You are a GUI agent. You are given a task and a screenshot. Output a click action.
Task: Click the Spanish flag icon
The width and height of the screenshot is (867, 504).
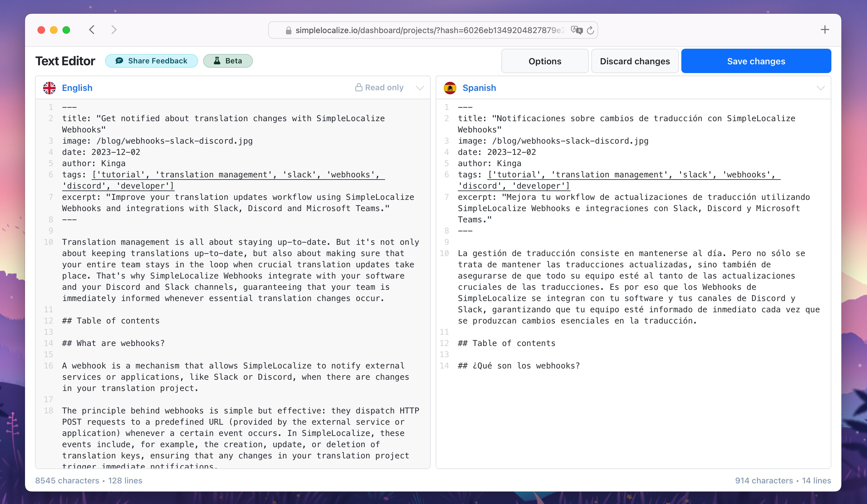[x=450, y=88]
